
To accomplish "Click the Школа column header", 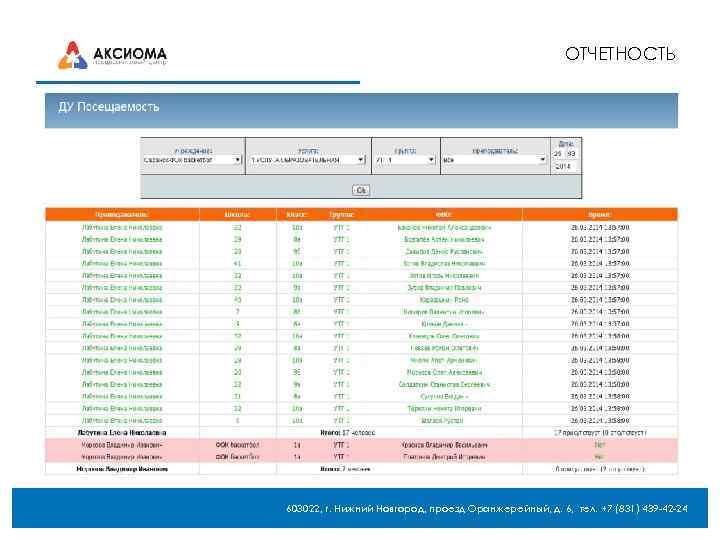I will coord(237,214).
